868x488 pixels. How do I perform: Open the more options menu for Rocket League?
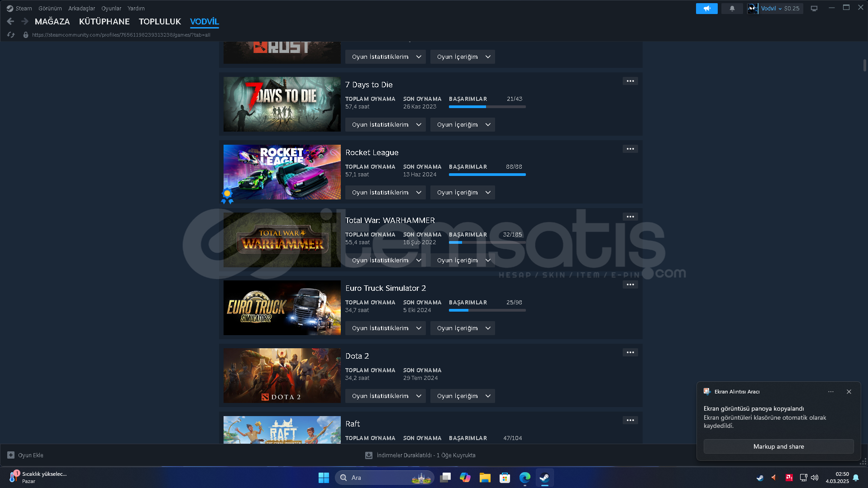point(630,149)
